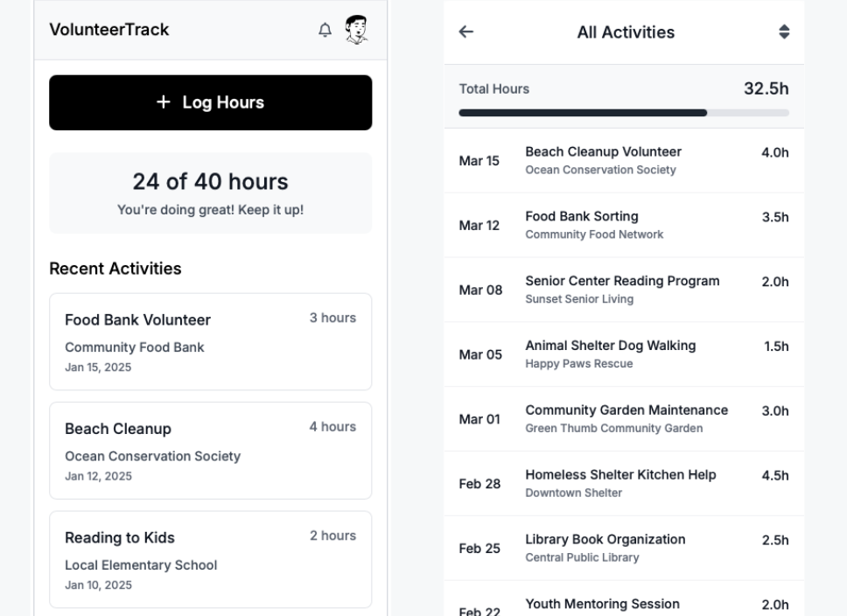This screenshot has width=847, height=616.
Task: Click the total hours progress bar
Action: pyautogui.click(x=624, y=113)
